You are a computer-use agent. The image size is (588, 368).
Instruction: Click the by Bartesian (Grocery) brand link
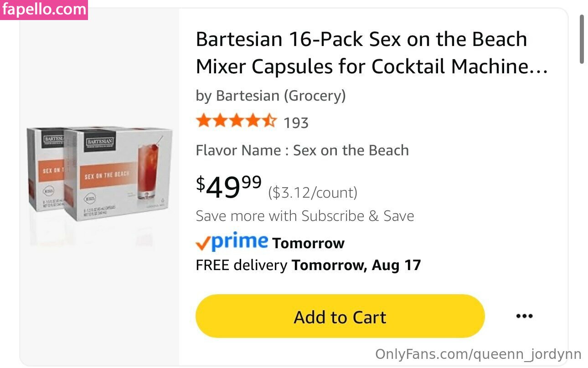pos(271,96)
